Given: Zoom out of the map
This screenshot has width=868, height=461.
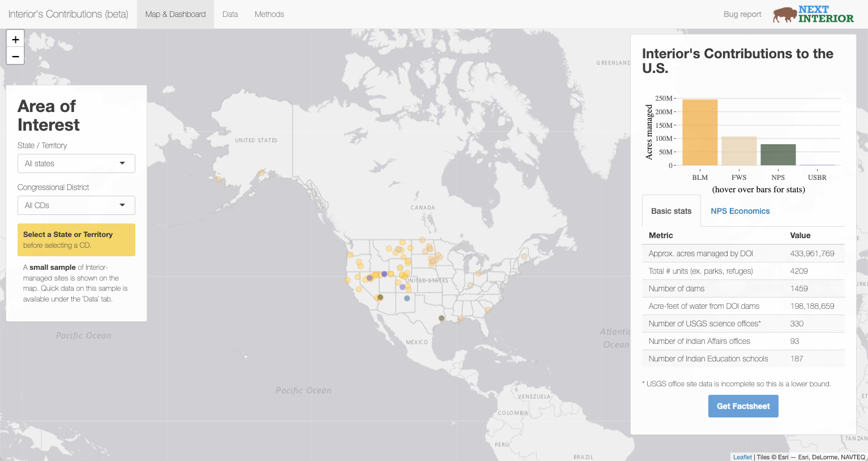Looking at the screenshot, I should [15, 55].
